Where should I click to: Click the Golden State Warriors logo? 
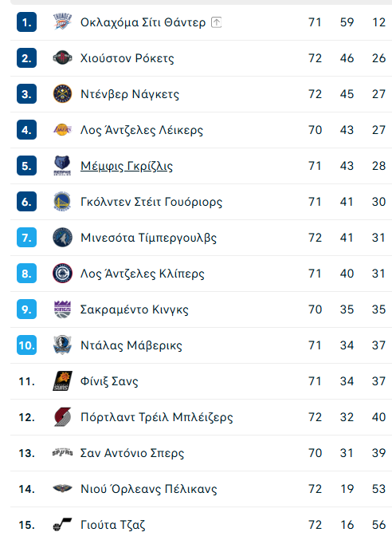coord(62,202)
